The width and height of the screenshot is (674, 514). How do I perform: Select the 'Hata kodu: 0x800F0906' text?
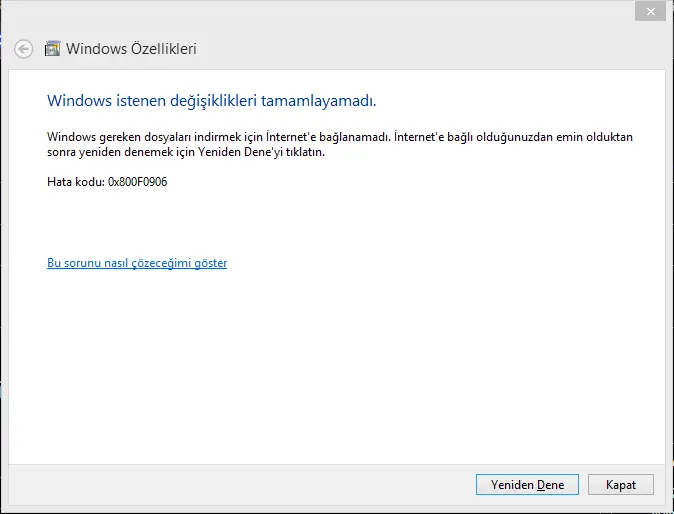[x=107, y=182]
